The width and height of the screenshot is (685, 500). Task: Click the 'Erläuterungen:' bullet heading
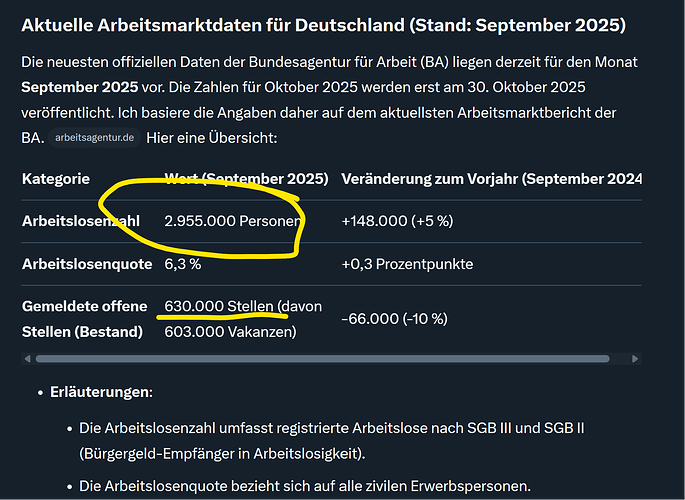[x=101, y=392]
